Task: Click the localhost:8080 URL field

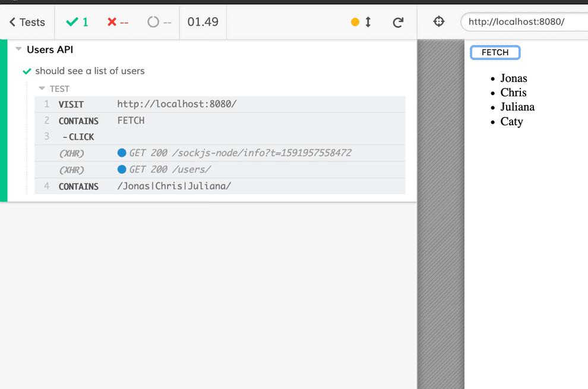Action: click(523, 23)
